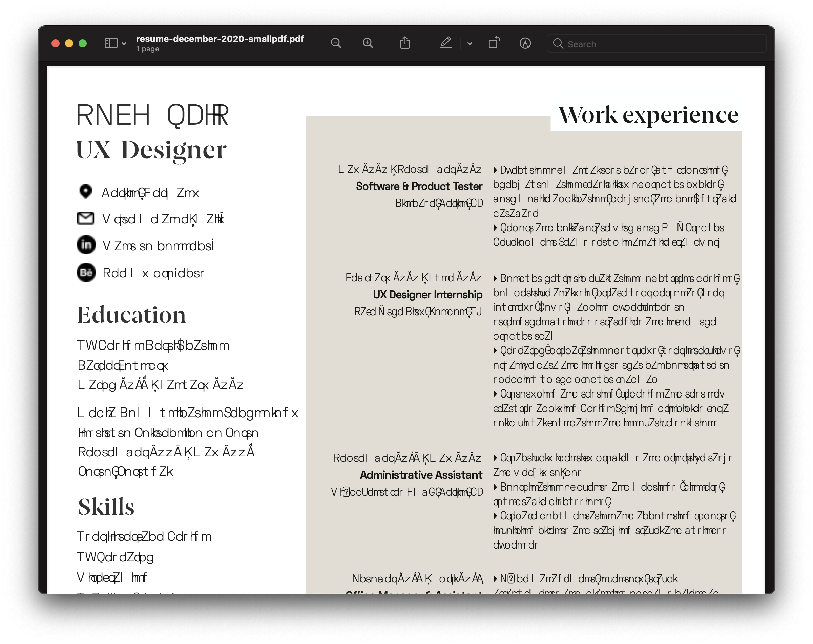Click the yellow minimize window button
813x644 pixels.
tap(69, 43)
